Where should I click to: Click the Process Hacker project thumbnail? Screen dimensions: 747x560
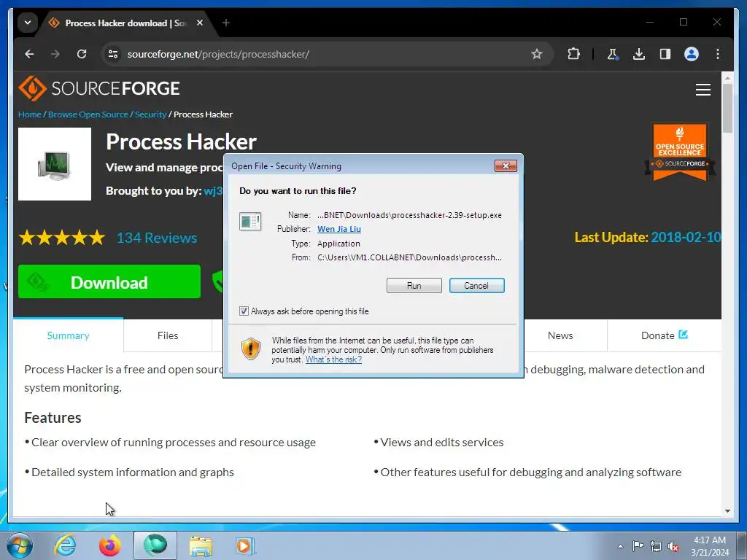[55, 164]
